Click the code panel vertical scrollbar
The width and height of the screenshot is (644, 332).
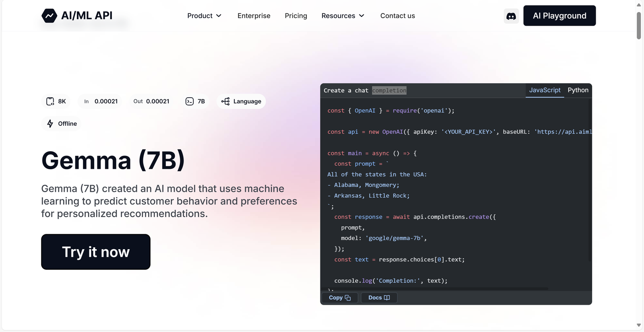(590, 180)
